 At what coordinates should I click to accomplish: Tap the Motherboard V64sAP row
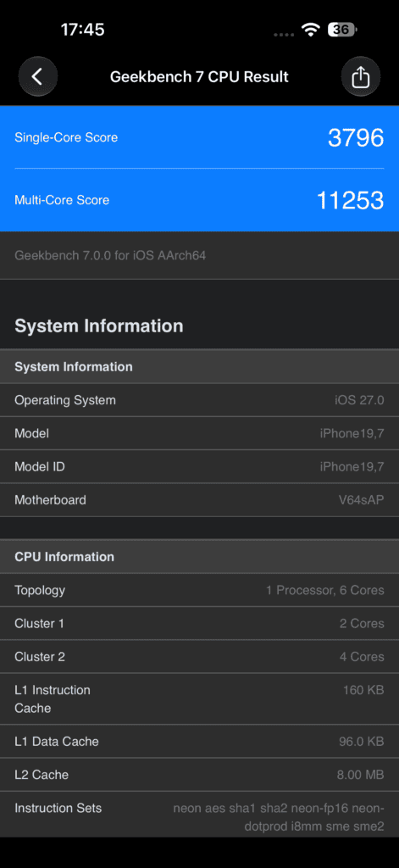coord(199,500)
